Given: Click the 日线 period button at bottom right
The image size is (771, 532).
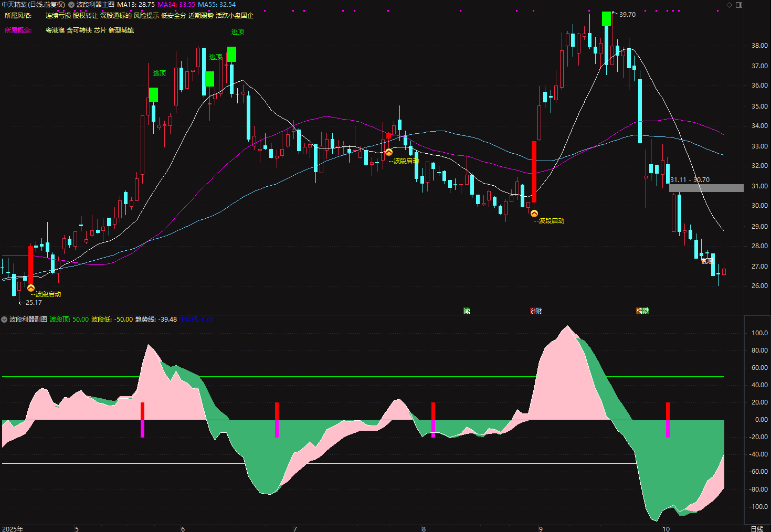Looking at the screenshot, I should [x=757, y=529].
